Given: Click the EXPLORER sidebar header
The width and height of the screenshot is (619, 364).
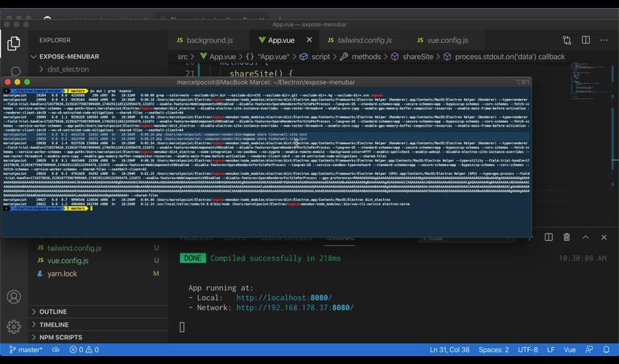Looking at the screenshot, I should pyautogui.click(x=55, y=40).
